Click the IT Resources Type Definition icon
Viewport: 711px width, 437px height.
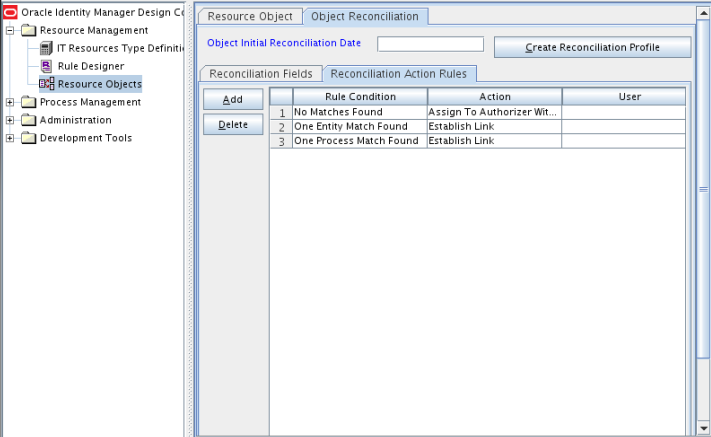click(46, 48)
